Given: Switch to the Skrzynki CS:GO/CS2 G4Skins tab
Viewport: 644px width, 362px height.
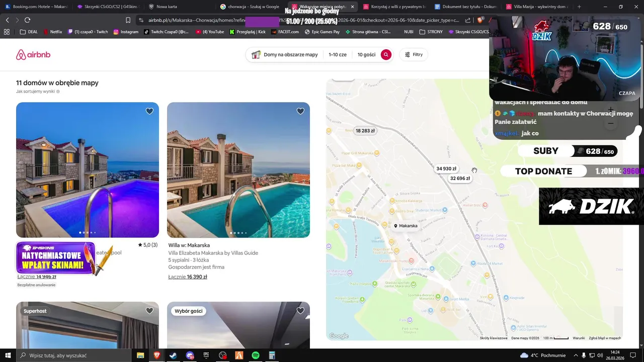Looking at the screenshot, I should [108, 7].
